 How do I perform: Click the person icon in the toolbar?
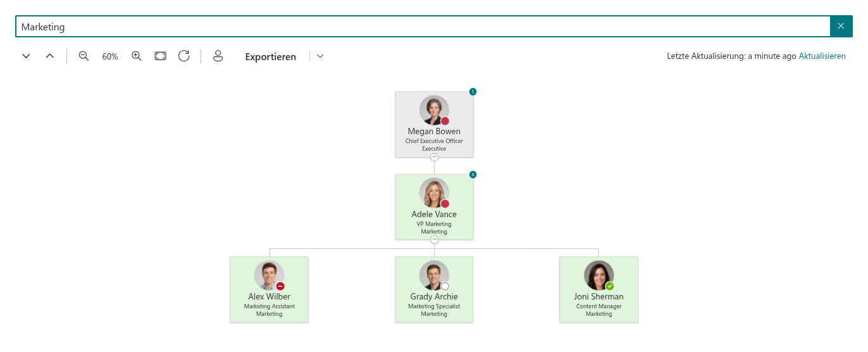[218, 56]
